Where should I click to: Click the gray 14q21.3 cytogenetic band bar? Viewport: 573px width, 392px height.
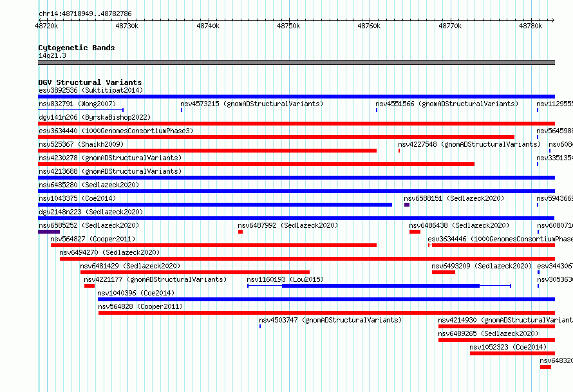pos(296,62)
